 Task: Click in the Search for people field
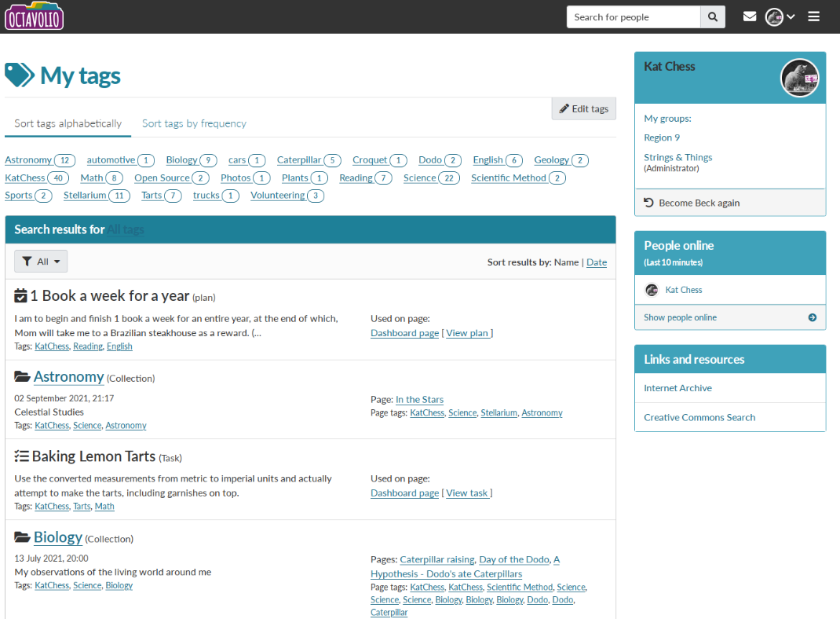633,17
